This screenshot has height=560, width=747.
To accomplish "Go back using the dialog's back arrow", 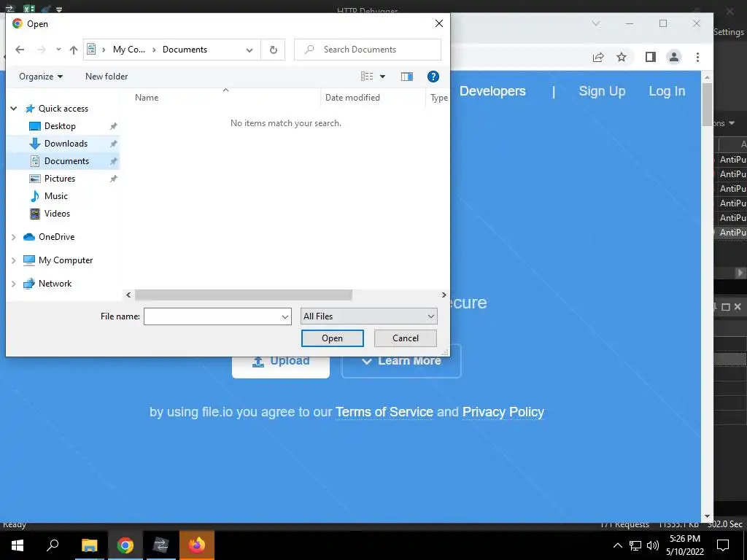I will [x=20, y=50].
